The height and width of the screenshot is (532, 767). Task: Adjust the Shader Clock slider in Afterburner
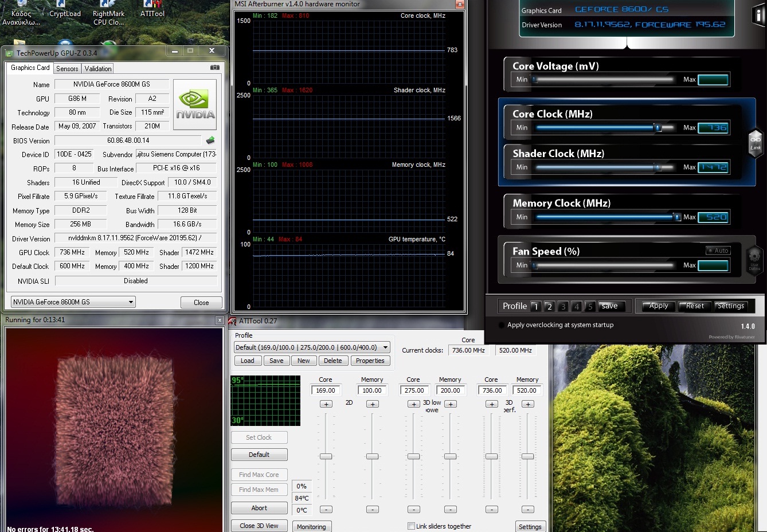[658, 167]
